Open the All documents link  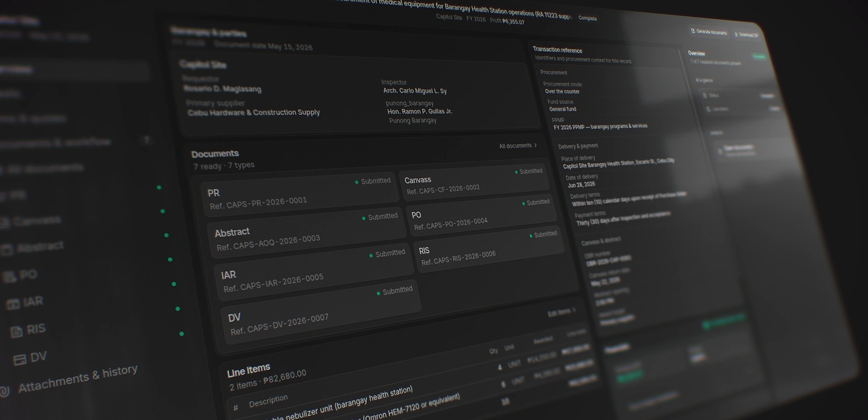[518, 146]
